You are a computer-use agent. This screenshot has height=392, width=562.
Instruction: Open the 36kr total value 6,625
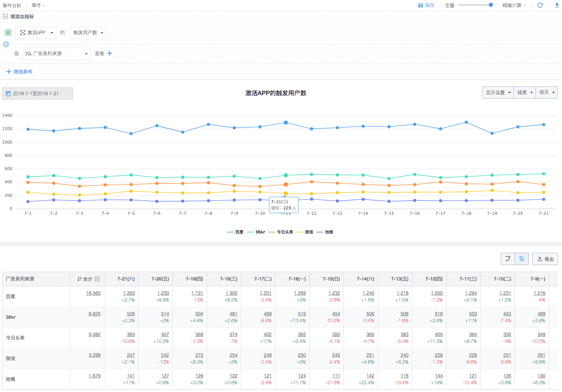click(95, 314)
